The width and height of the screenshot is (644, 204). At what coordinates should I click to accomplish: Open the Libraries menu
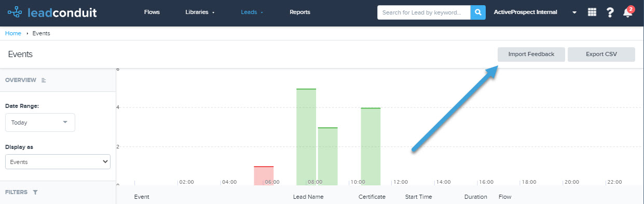pyautogui.click(x=200, y=12)
